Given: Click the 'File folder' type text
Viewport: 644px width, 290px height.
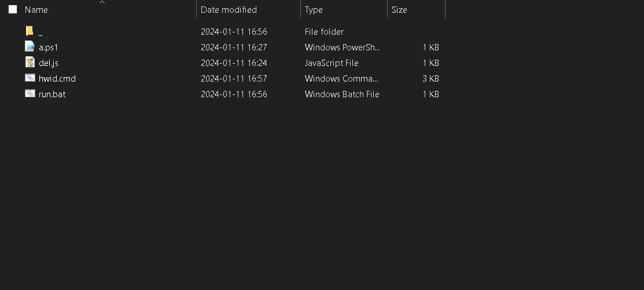Looking at the screenshot, I should click(x=324, y=32).
